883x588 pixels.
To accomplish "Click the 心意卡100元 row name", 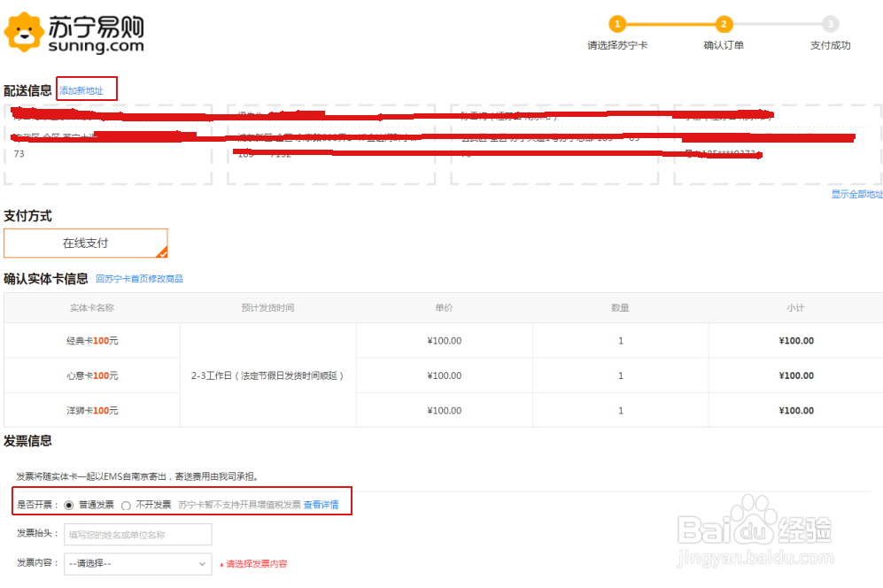I will pyautogui.click(x=92, y=375).
